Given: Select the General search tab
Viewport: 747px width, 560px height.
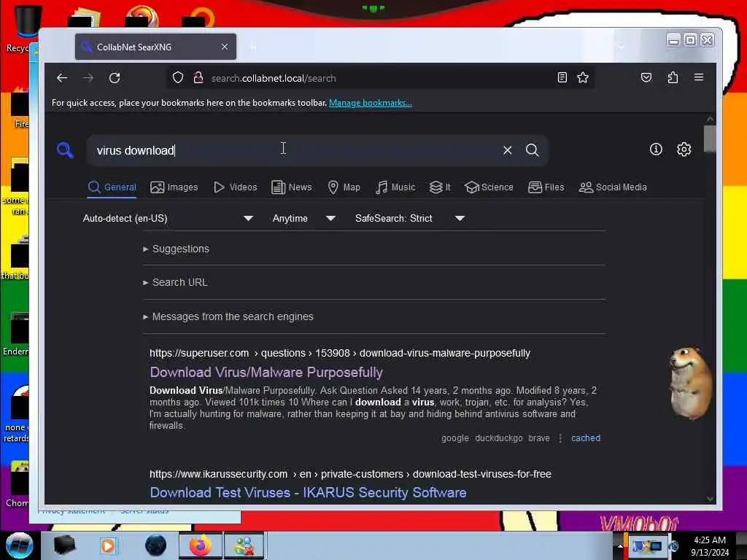Looking at the screenshot, I should [x=112, y=187].
